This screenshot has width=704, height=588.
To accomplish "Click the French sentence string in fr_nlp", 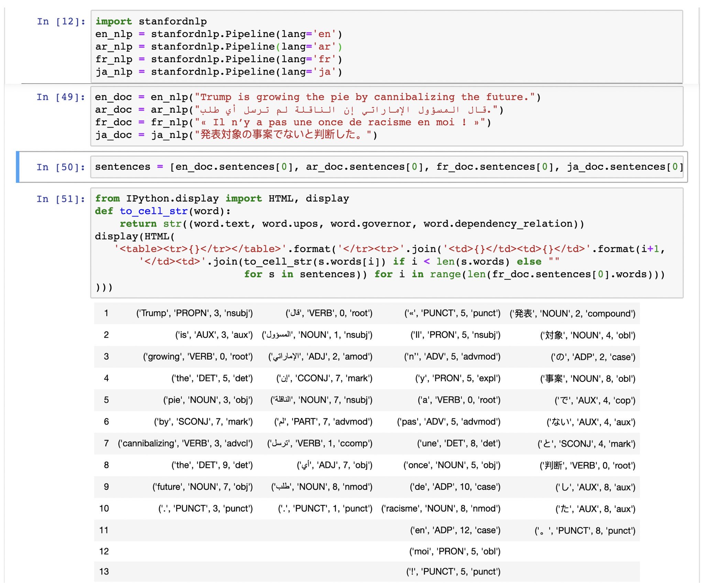I will [x=340, y=122].
